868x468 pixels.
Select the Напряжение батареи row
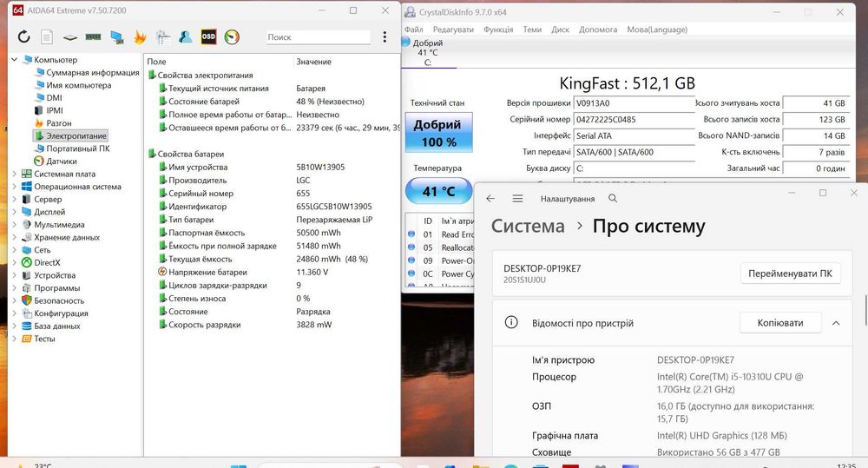[x=273, y=272]
